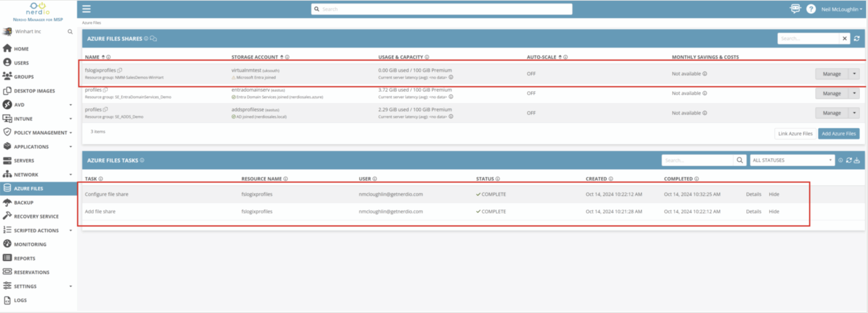Expand Manage dropdown arrow for fslogixprofiles
868x313 pixels.
point(854,74)
